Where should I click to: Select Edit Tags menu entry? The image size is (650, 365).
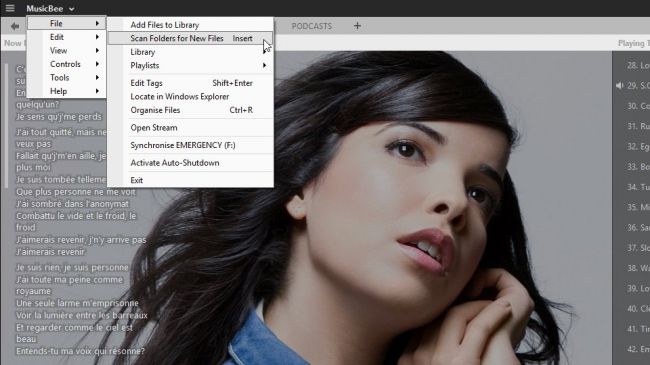[190, 83]
